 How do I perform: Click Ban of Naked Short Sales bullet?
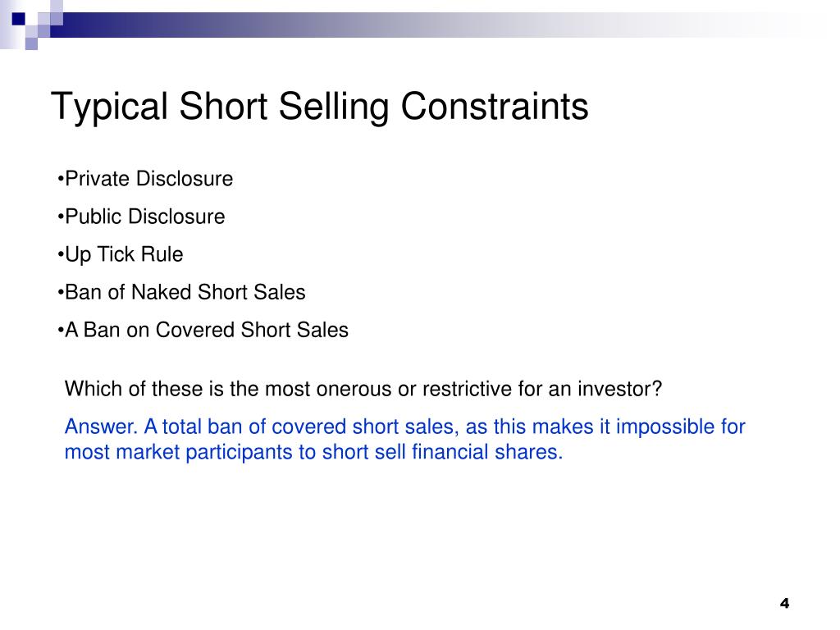(181, 292)
